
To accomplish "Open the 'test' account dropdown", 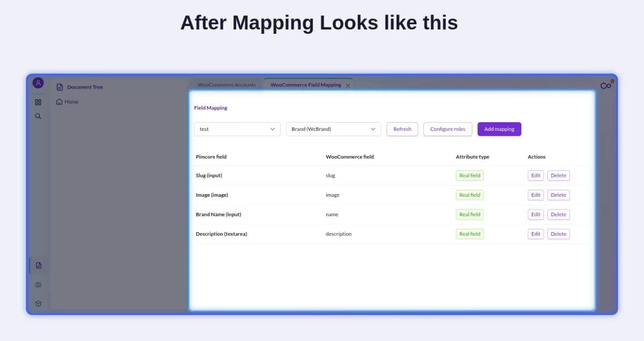I will click(237, 129).
